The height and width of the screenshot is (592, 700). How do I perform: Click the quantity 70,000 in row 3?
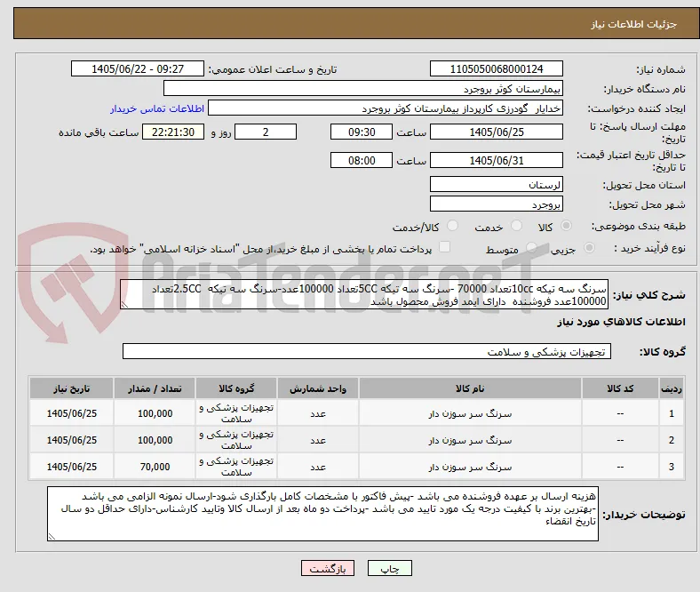pos(155,467)
